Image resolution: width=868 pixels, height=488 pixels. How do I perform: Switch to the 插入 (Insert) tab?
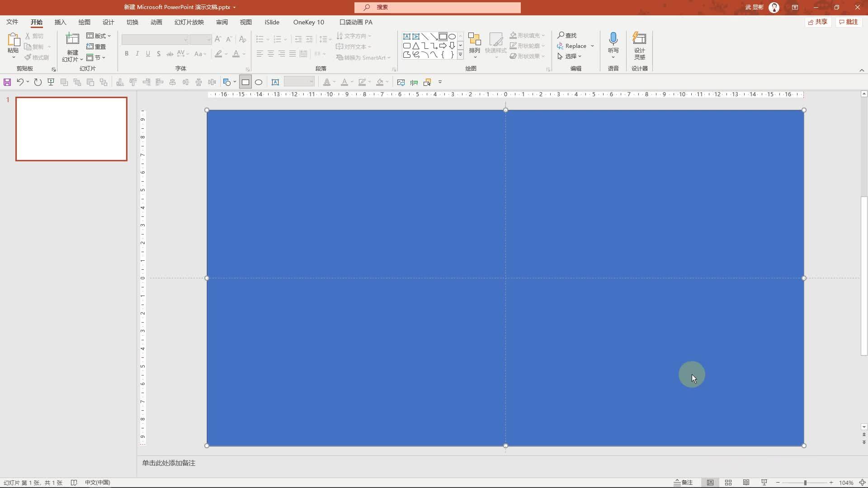click(60, 22)
